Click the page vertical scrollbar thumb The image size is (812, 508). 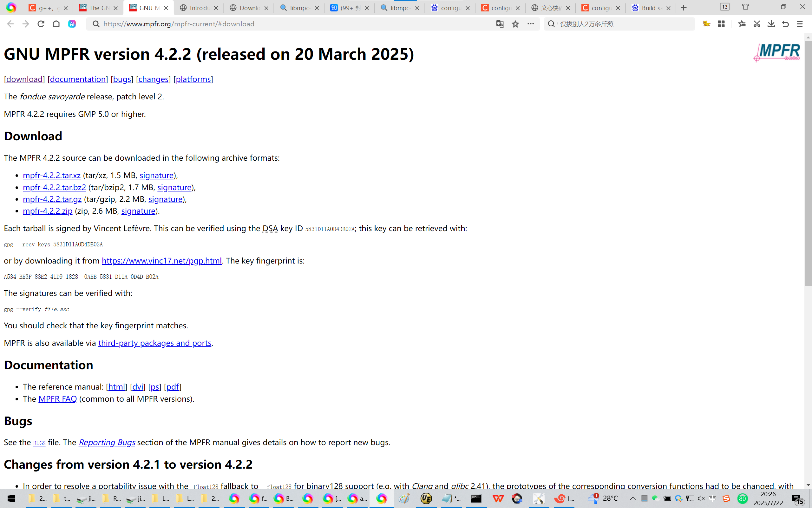[x=808, y=163]
